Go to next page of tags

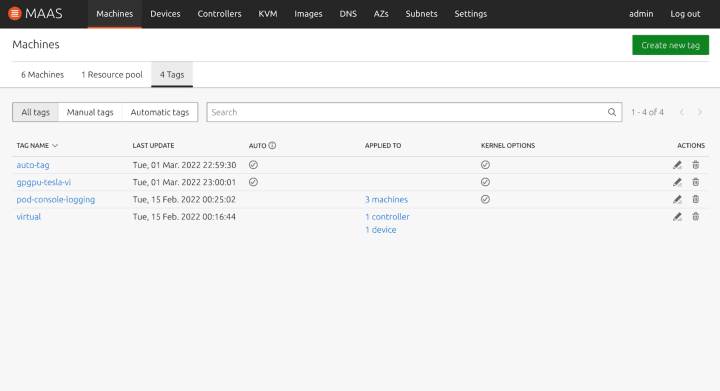coord(700,112)
